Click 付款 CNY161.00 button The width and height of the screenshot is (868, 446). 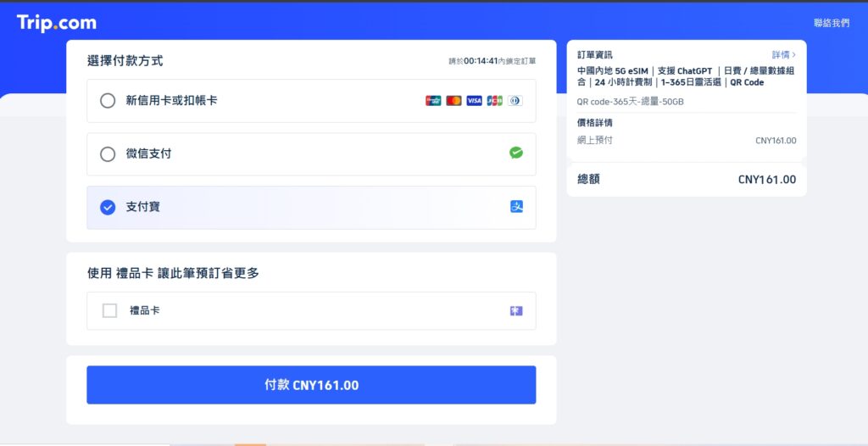(x=311, y=384)
